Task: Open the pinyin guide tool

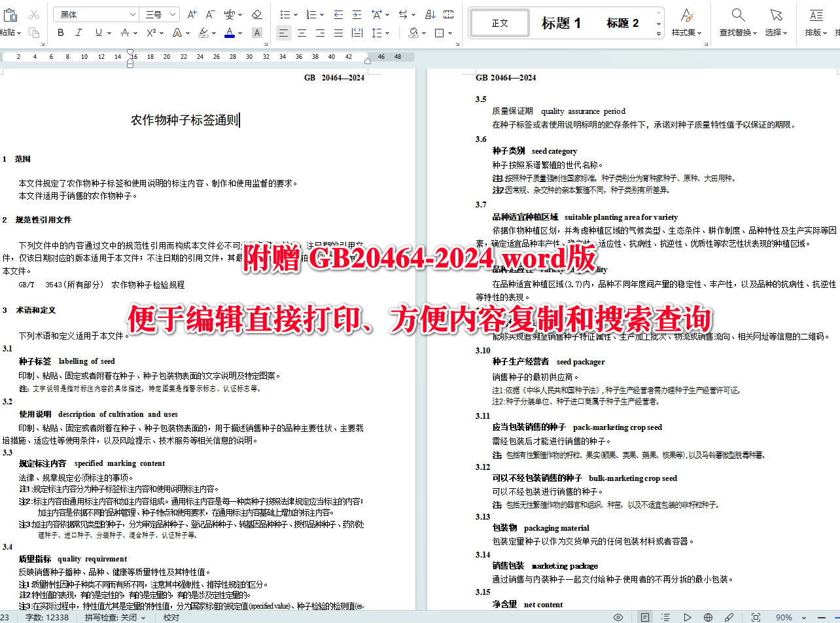Action: pyautogui.click(x=228, y=14)
